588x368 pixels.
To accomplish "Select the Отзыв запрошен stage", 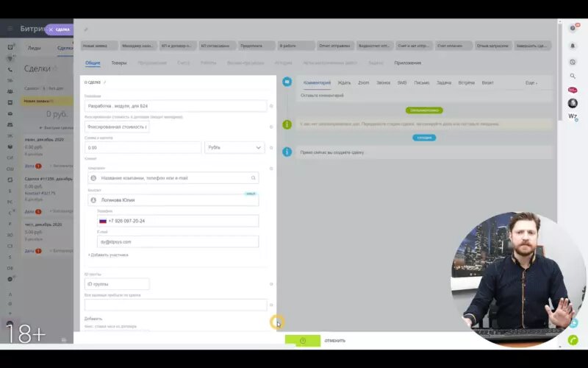I will click(493, 46).
